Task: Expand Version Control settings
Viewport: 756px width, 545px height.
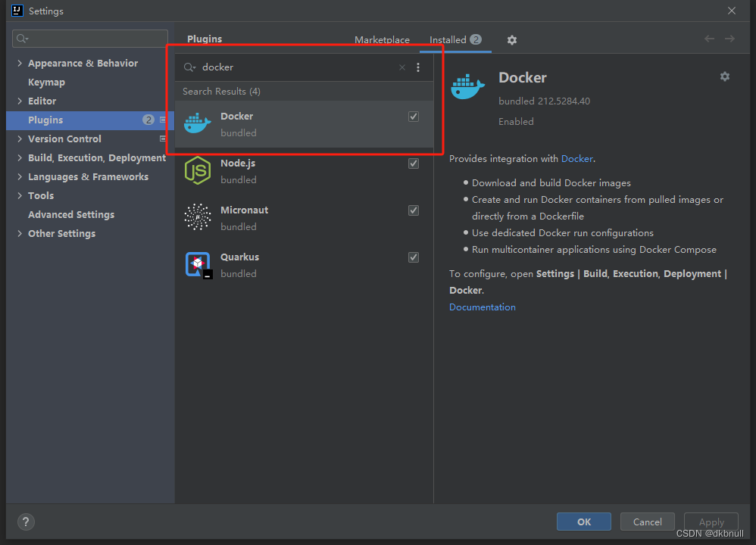Action: point(20,139)
